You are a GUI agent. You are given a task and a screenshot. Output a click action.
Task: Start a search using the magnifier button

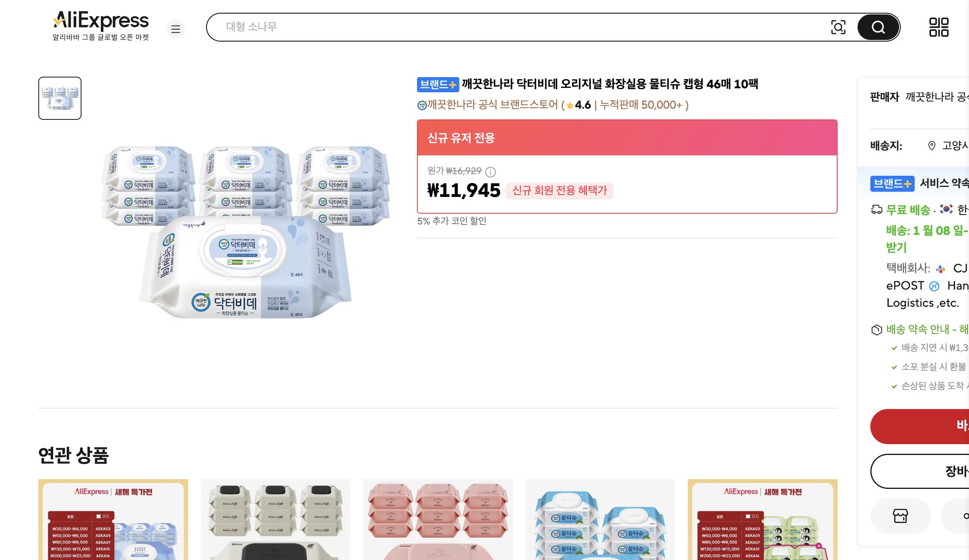878,27
